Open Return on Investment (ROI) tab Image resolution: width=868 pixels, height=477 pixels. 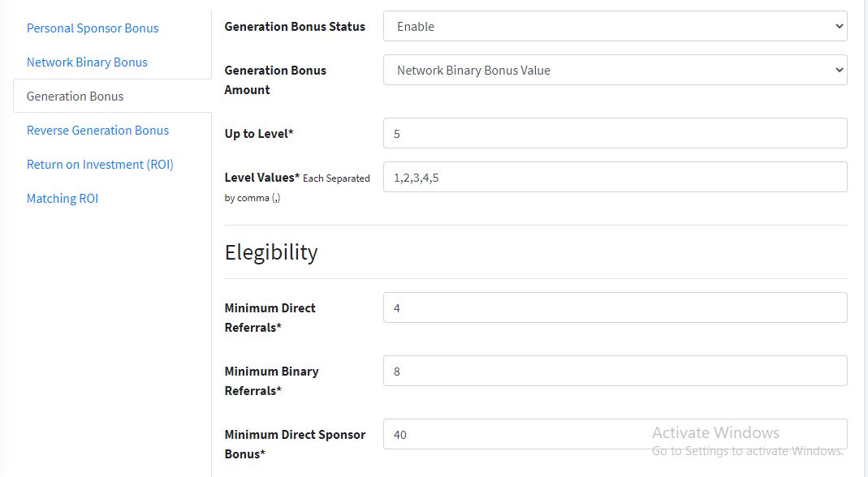click(100, 165)
